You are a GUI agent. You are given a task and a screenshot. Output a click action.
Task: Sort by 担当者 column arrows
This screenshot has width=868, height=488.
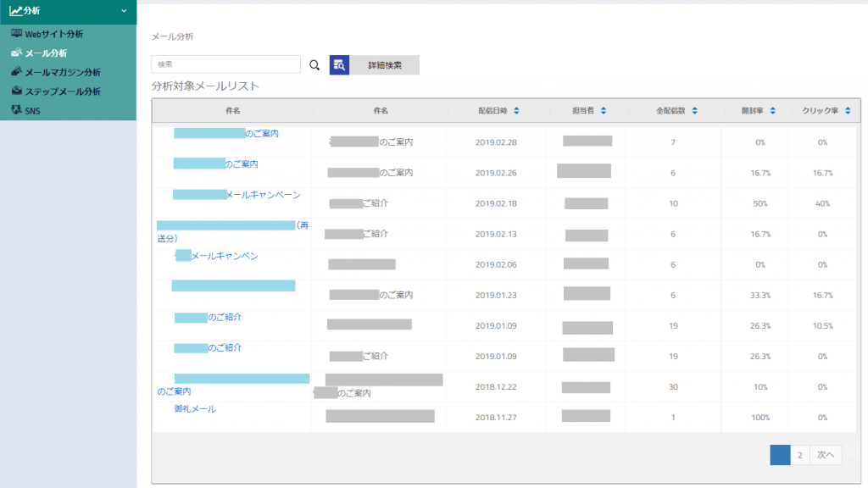604,111
